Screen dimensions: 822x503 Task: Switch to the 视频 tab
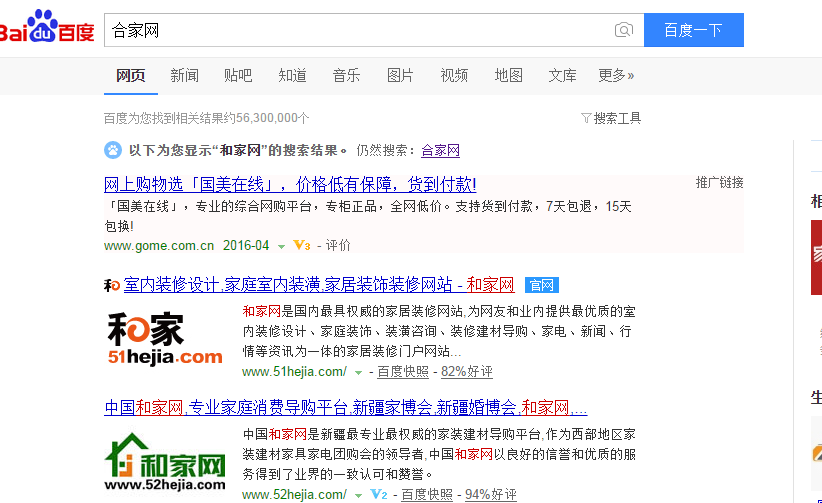(454, 76)
